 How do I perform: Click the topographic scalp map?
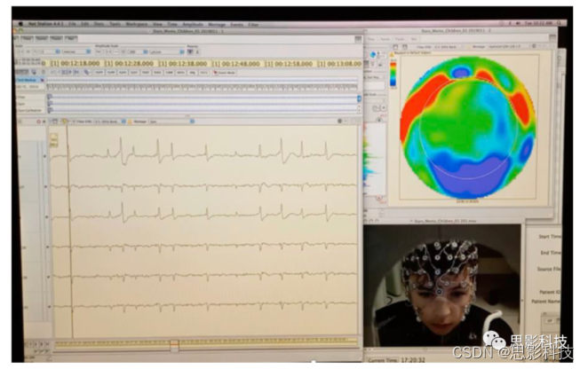click(x=468, y=128)
